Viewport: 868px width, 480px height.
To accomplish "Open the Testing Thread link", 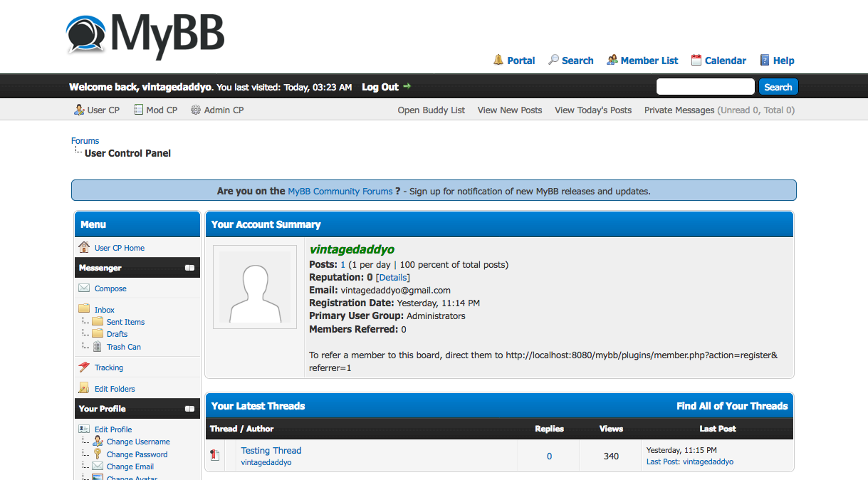I will pyautogui.click(x=271, y=450).
